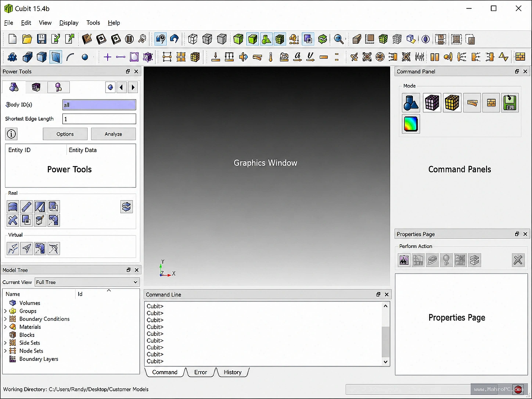Image resolution: width=532 pixels, height=399 pixels.
Task: Select the curve selection arc icon
Action: click(71, 57)
